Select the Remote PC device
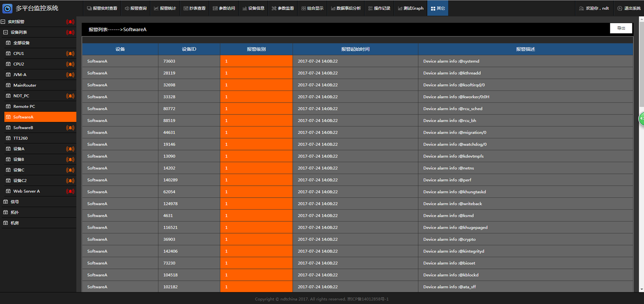This screenshot has height=304, width=644. click(x=24, y=106)
